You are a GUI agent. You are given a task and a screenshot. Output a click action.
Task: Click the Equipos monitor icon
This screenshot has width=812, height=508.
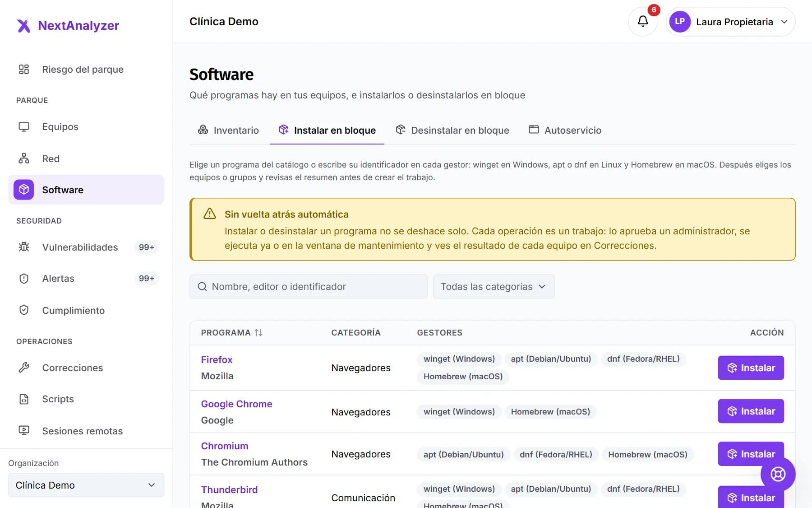[x=24, y=126]
